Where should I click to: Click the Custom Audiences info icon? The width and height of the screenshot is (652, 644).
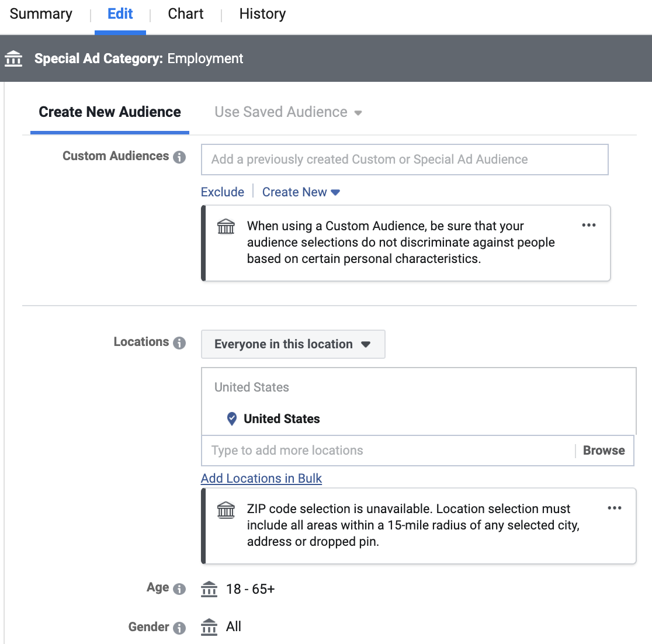click(x=180, y=157)
